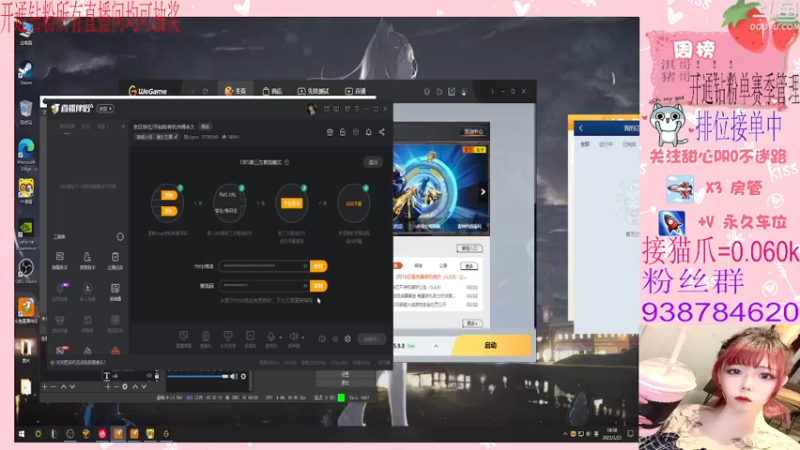
Task: Move OBS source down with arrow
Action: pos(144,387)
